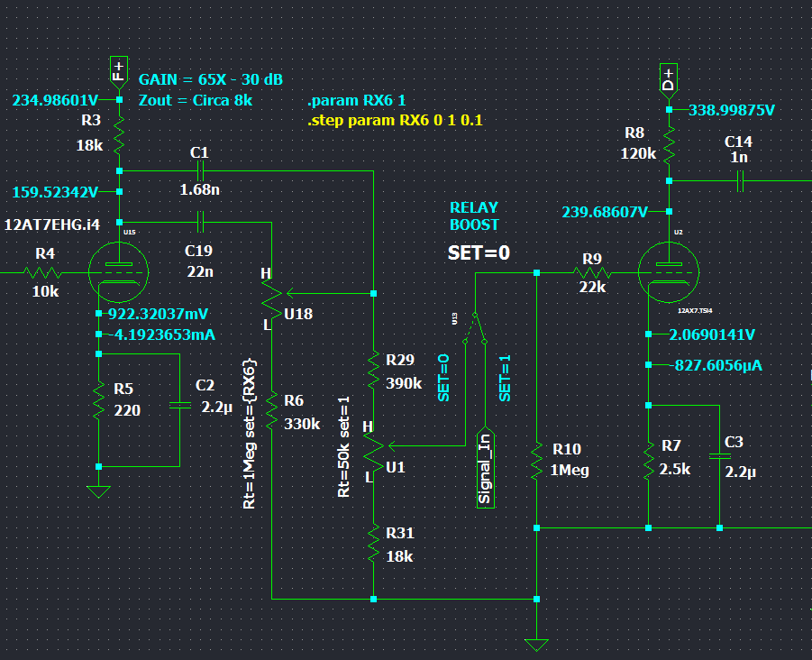The width and height of the screenshot is (812, 660).
Task: Select the C14 1n capacitor
Action: (x=739, y=181)
